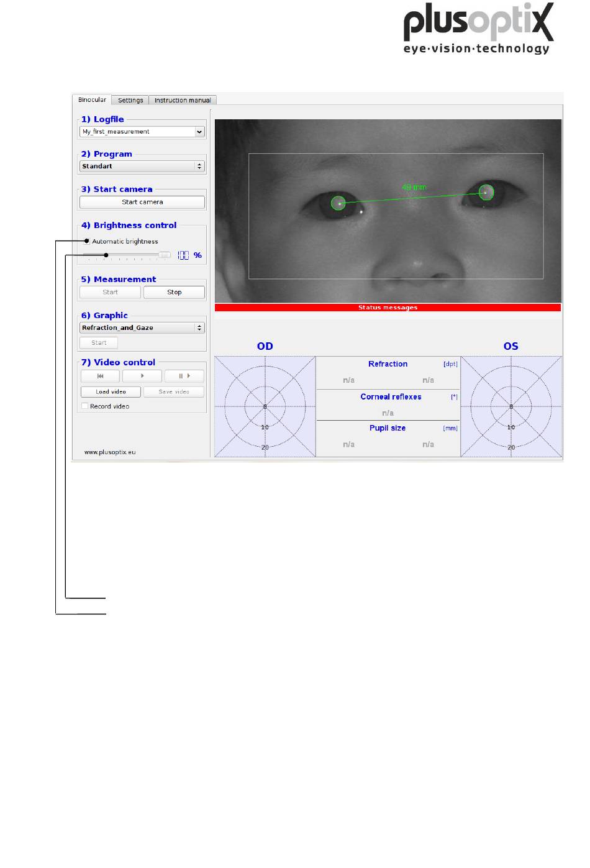
Task: Click the Start camera button
Action: [142, 202]
